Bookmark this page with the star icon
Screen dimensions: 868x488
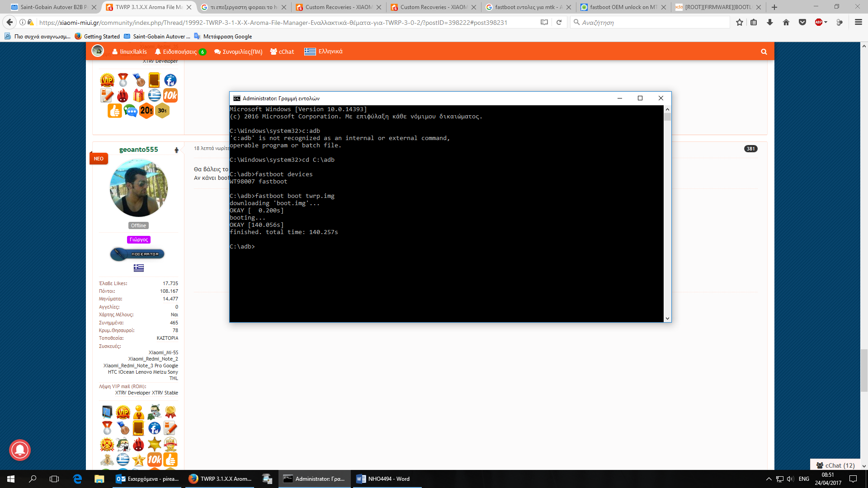739,22
